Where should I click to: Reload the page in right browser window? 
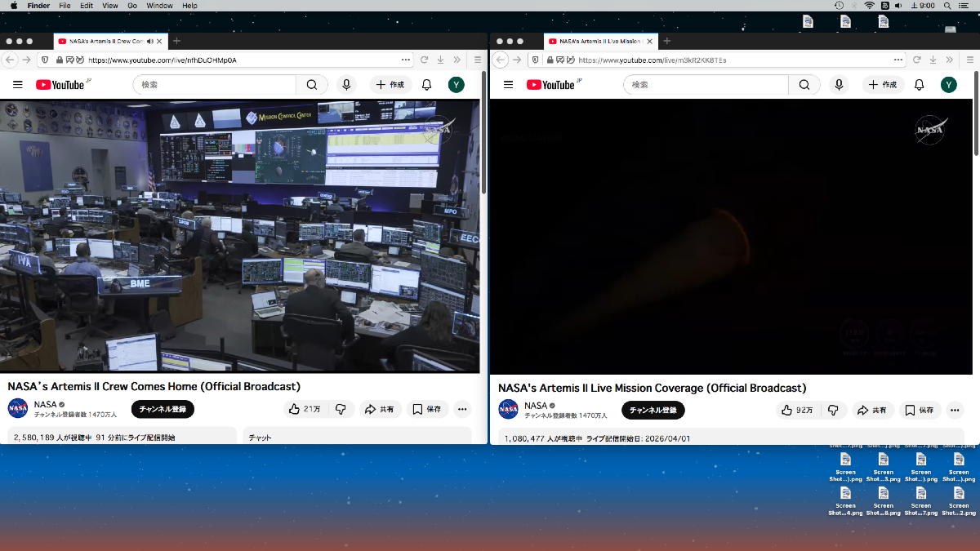pyautogui.click(x=915, y=60)
